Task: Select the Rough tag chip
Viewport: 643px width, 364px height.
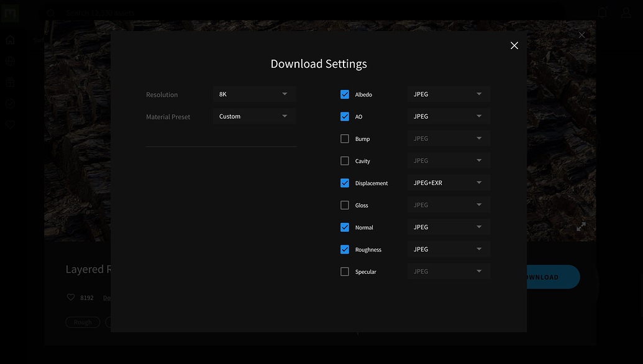Action: [x=83, y=322]
